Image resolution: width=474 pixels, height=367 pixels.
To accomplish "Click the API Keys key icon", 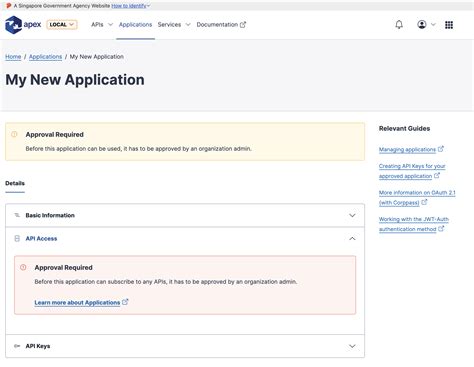I will (x=17, y=346).
